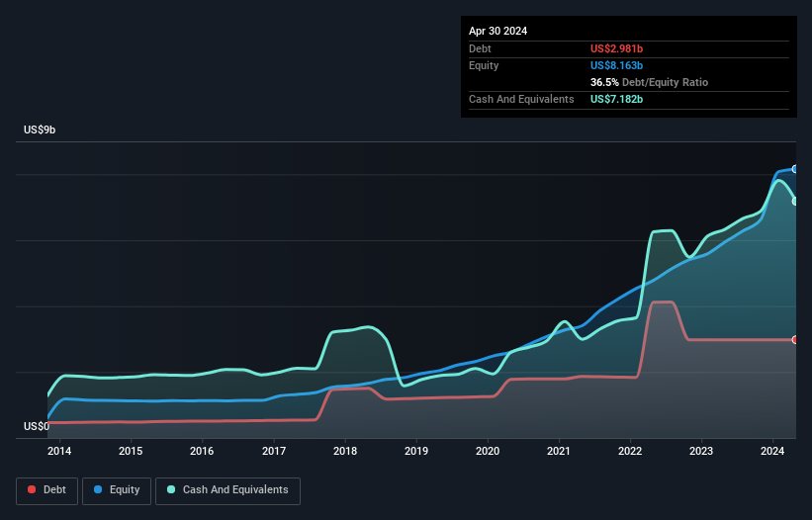Click the 2022 x-axis year label
The image size is (812, 520).
(630, 451)
